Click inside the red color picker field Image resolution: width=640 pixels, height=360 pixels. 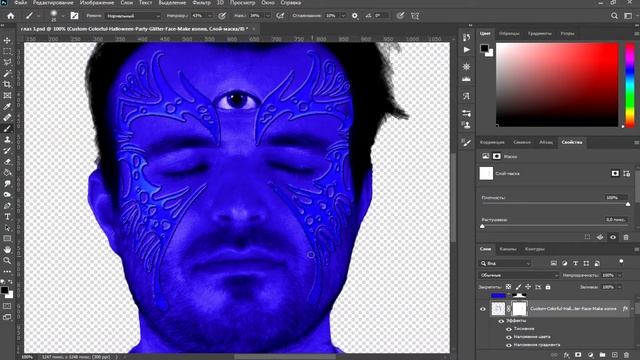[x=557, y=85]
